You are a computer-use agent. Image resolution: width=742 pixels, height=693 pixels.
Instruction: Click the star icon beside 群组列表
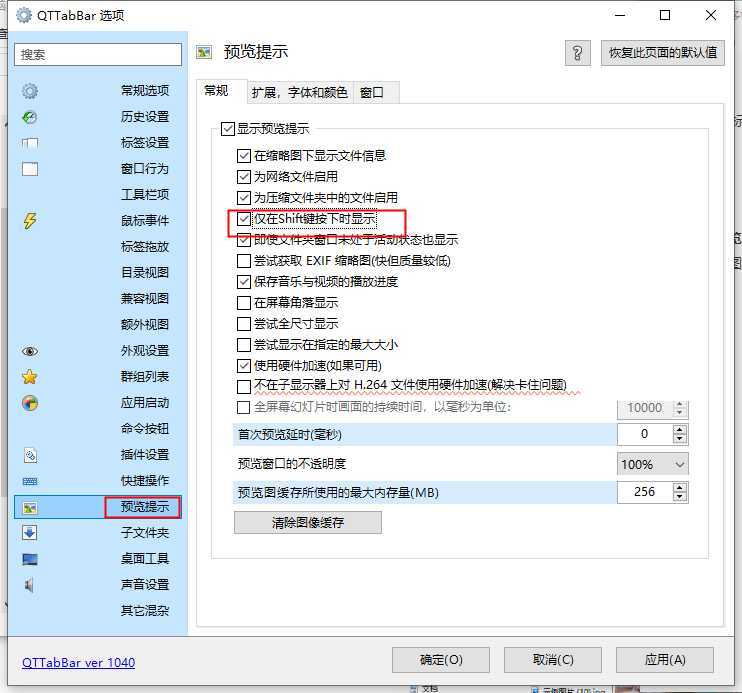click(30, 377)
